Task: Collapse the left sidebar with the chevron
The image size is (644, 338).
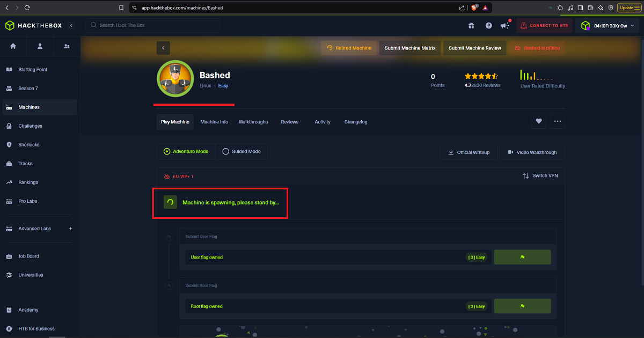Action: coord(71,25)
